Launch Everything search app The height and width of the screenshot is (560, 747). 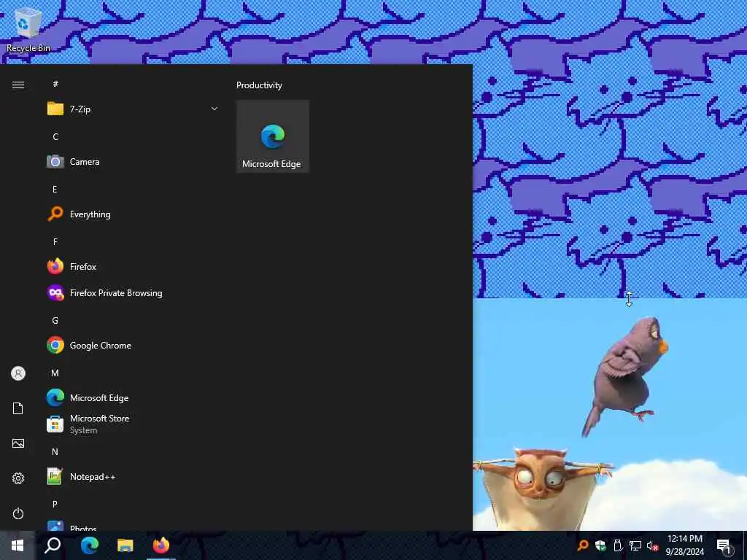click(x=133, y=214)
